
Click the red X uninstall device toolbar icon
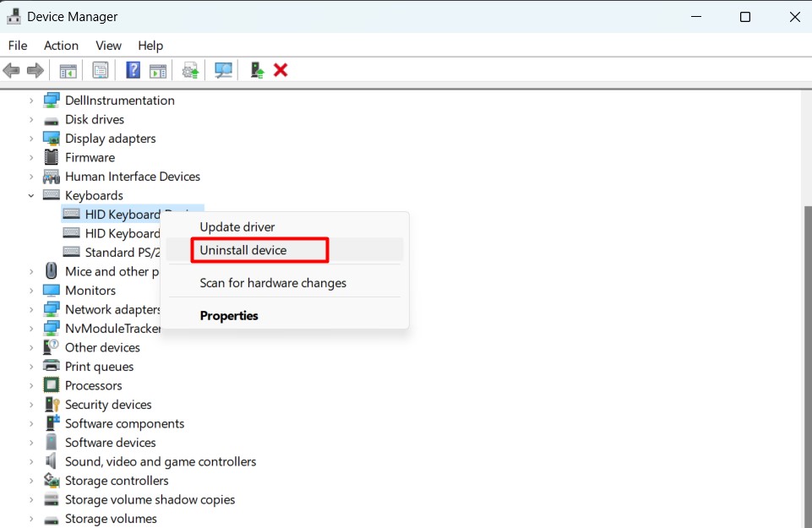tap(281, 70)
